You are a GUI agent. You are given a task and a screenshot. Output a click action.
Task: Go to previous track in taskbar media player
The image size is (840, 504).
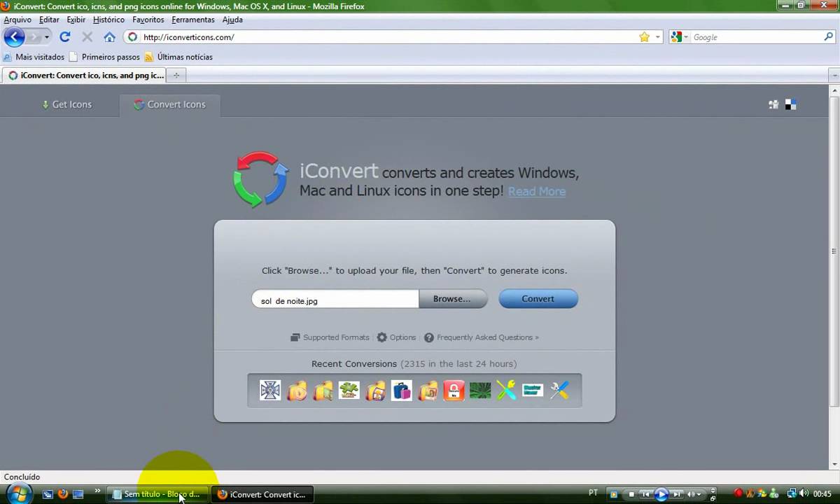click(x=646, y=494)
